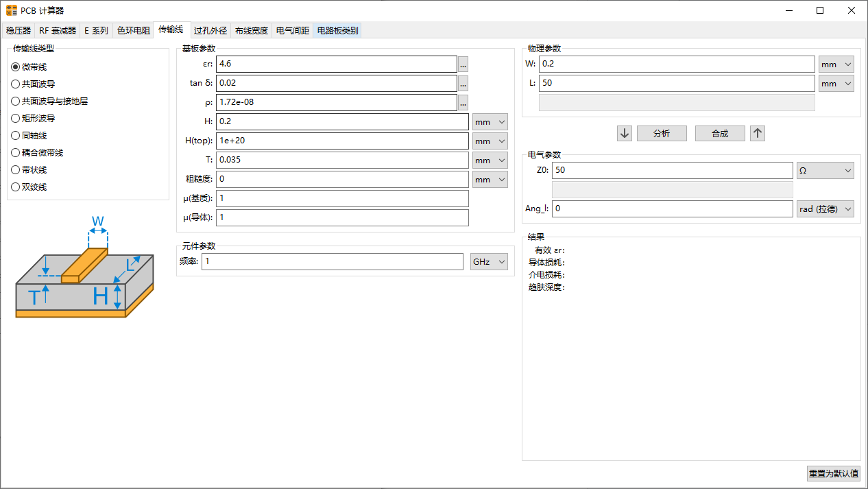The height and width of the screenshot is (489, 868).
Task: Click the 频率 input field
Action: 333,262
